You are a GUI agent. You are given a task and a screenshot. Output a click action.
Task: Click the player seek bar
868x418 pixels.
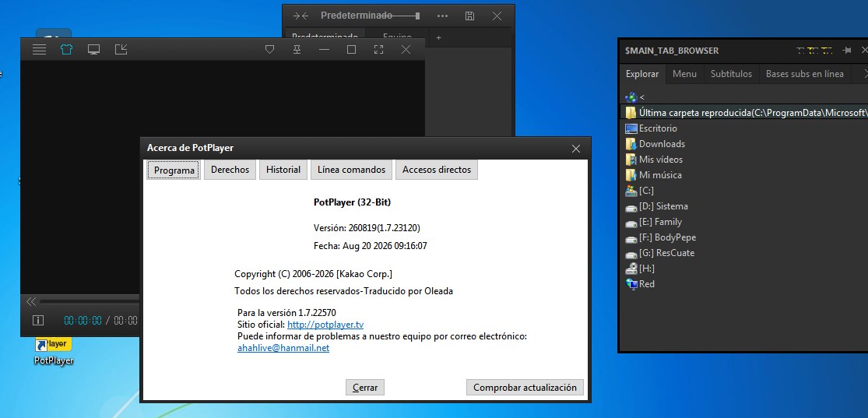90,302
